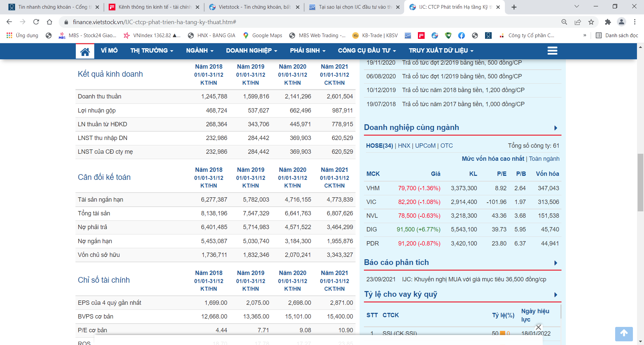Expand THỊ TRƯỜNG dropdown menu

[x=152, y=51]
